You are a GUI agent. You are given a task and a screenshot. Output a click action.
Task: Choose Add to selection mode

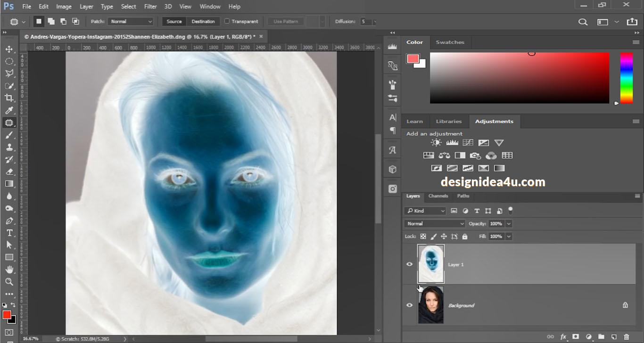point(51,21)
